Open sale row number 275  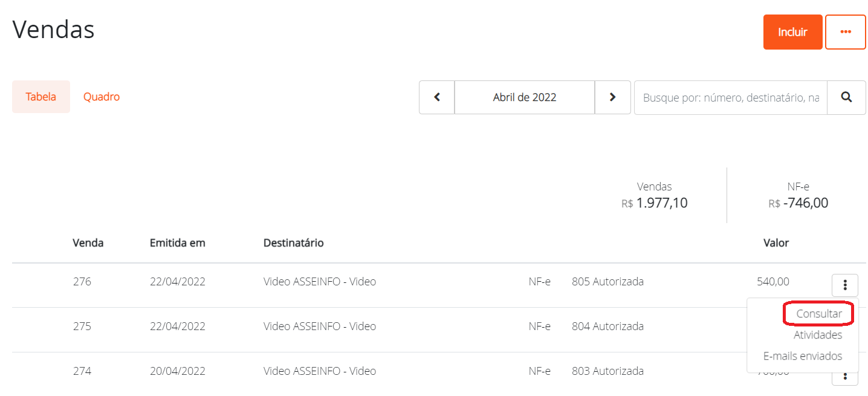click(x=82, y=326)
